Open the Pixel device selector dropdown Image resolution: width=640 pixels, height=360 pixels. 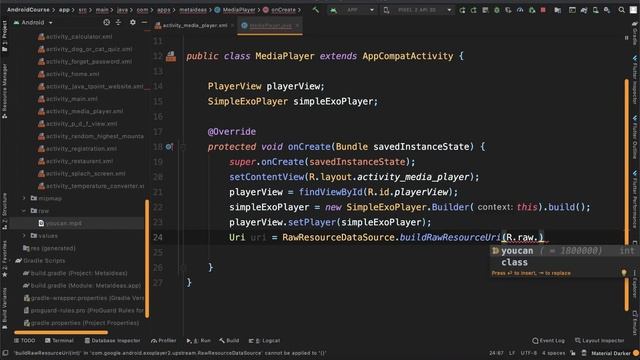pyautogui.click(x=418, y=10)
